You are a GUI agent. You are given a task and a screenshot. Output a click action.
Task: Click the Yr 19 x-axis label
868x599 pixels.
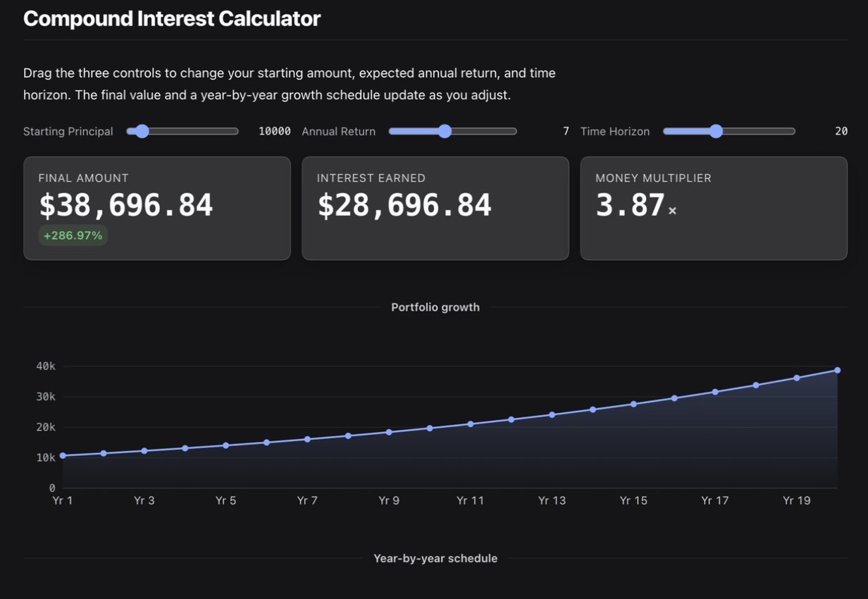click(797, 500)
